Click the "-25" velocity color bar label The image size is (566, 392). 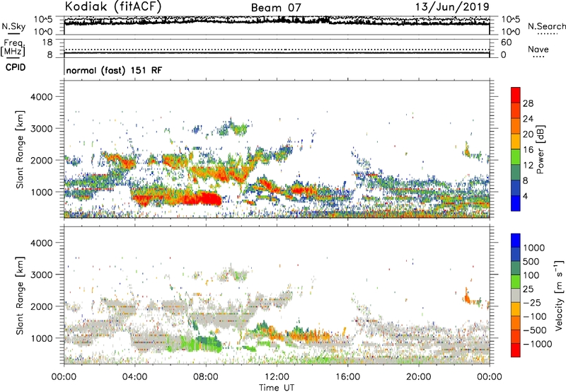tap(532, 302)
